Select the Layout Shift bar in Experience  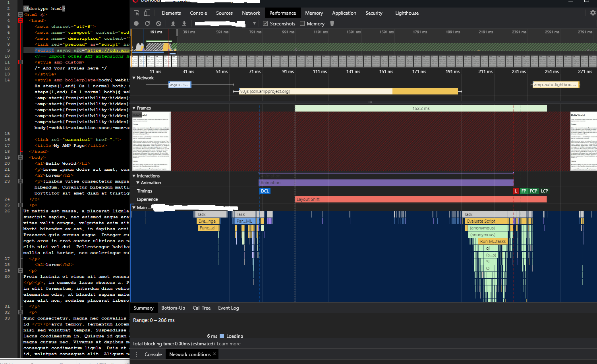click(x=421, y=199)
